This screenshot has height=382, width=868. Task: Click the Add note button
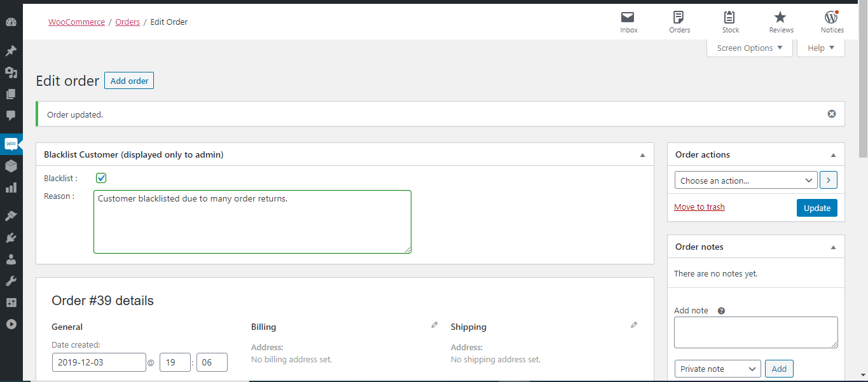click(x=779, y=369)
